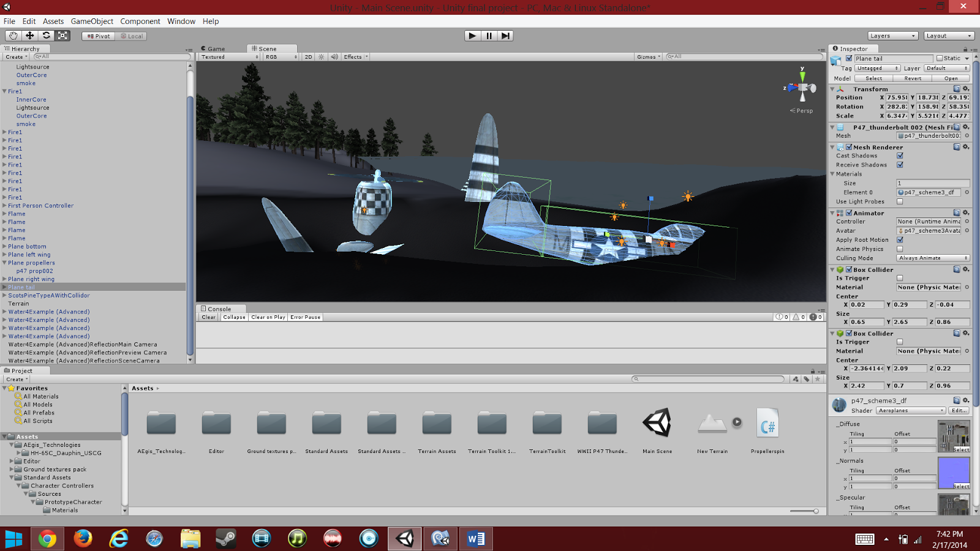Enable Use Light Probes
The width and height of the screenshot is (980, 551).
coord(900,201)
